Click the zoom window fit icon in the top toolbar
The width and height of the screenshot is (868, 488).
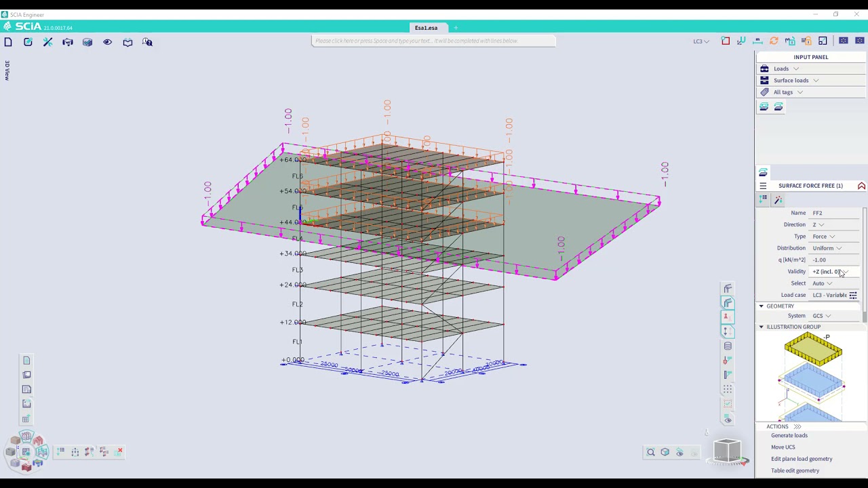click(x=823, y=41)
